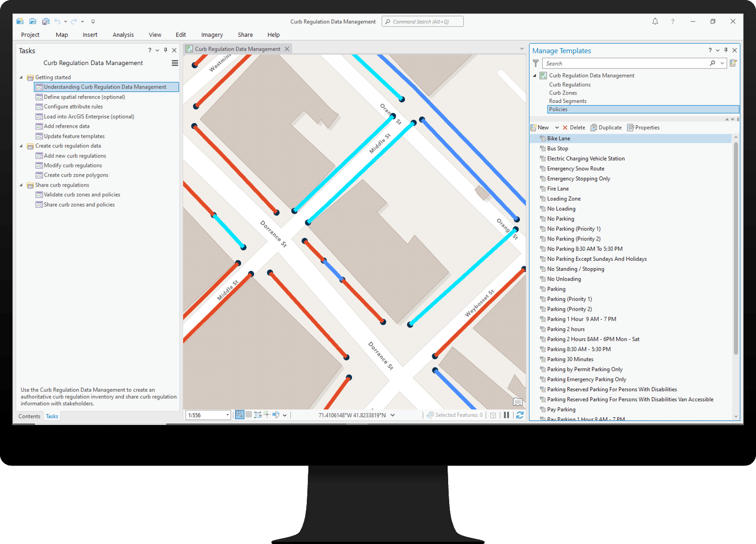Image resolution: width=756 pixels, height=544 pixels.
Task: Click the filter funnel icon in Manage Templates
Action: (536, 63)
